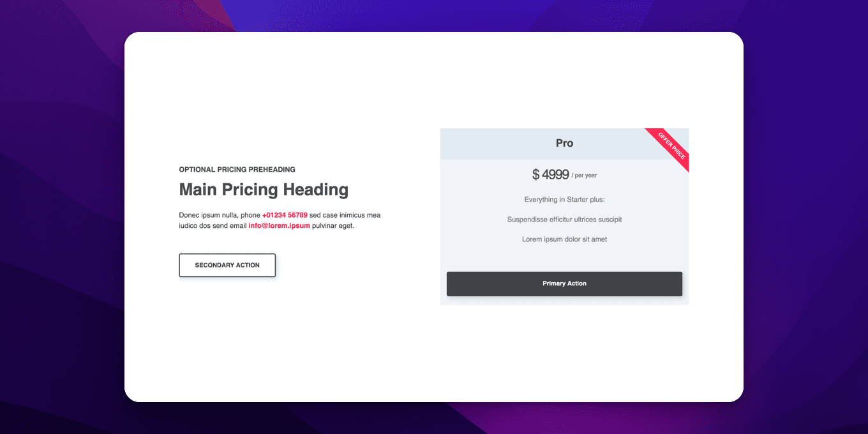This screenshot has width=868, height=434.
Task: Click the dark Primary Action button
Action: (x=564, y=283)
